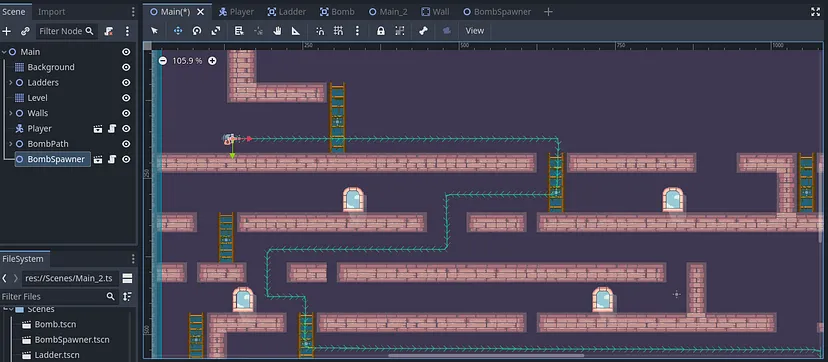
Task: Activate the Pan Mode hand tool
Action: pos(277,31)
